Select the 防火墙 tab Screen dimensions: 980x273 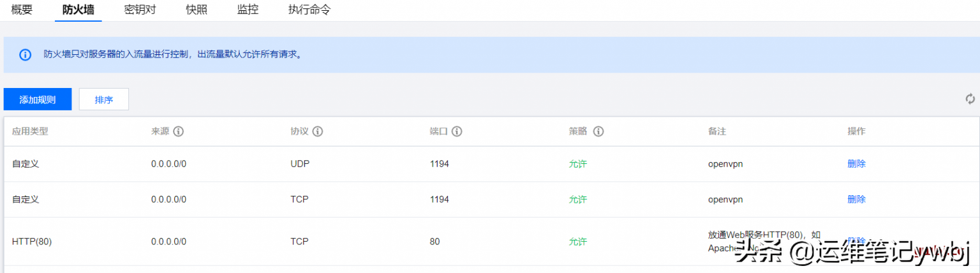click(78, 10)
